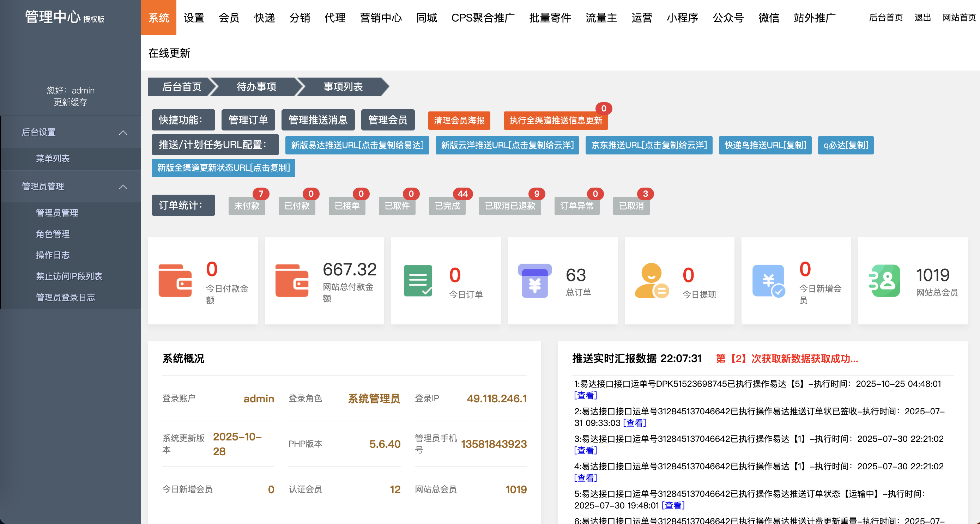
Task: Open 角色管理 in the sidebar
Action: click(53, 234)
